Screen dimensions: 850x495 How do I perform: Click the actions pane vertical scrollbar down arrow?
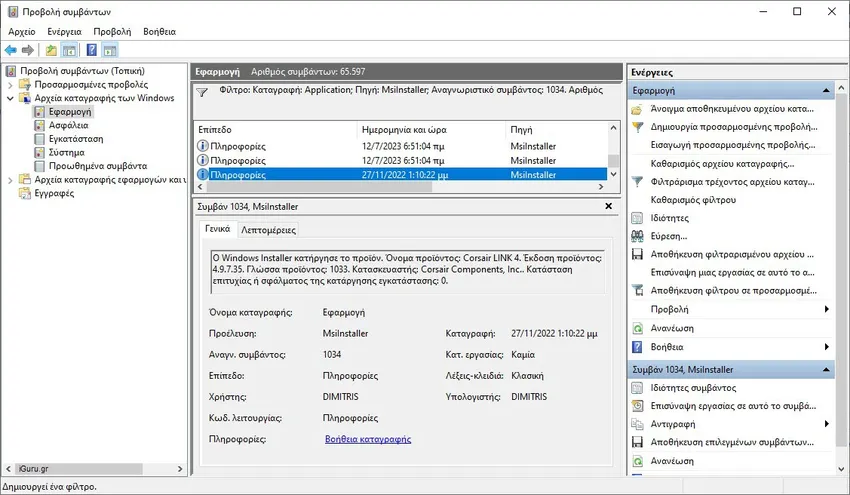841,470
